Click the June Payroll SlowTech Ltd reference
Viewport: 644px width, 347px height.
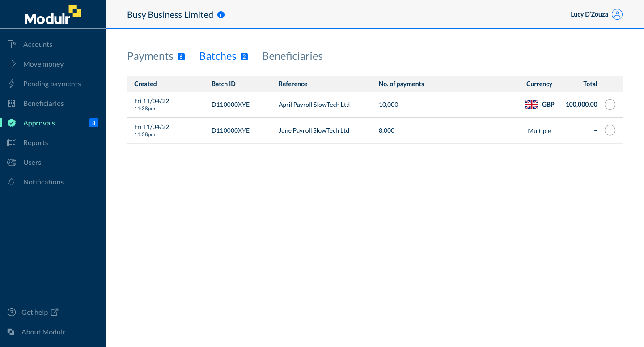pos(314,130)
